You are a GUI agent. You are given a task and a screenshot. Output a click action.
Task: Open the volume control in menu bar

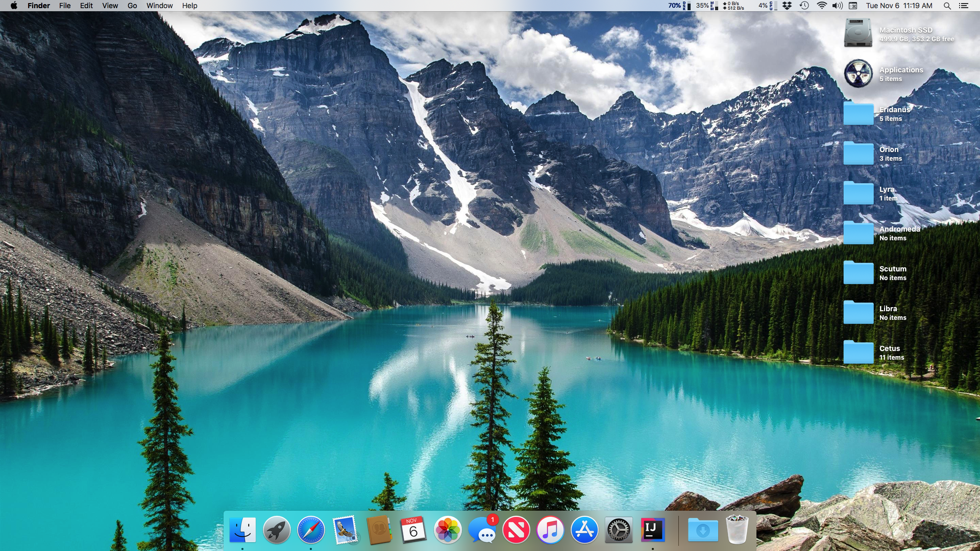pos(837,6)
